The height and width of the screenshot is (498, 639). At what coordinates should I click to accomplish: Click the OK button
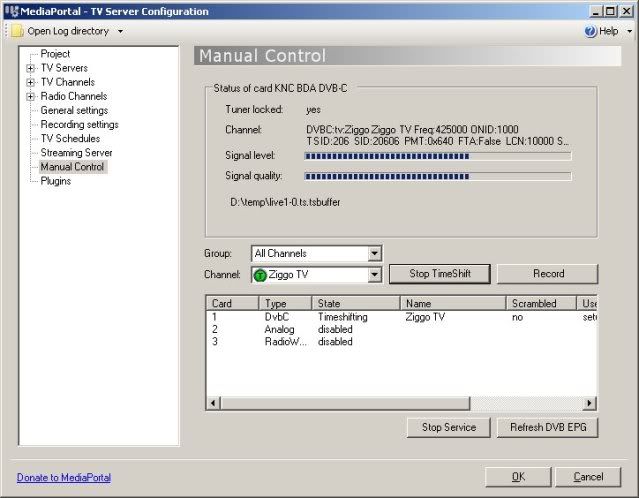click(518, 477)
